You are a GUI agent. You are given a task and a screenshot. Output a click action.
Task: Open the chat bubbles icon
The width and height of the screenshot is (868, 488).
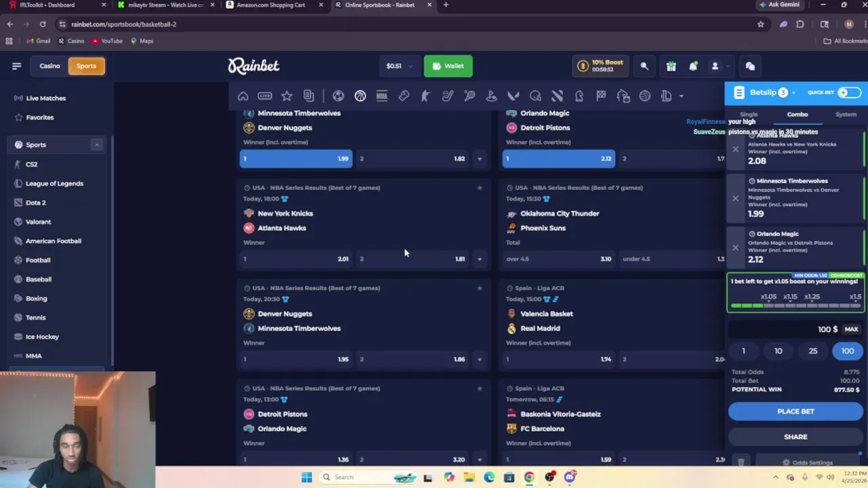point(750,66)
